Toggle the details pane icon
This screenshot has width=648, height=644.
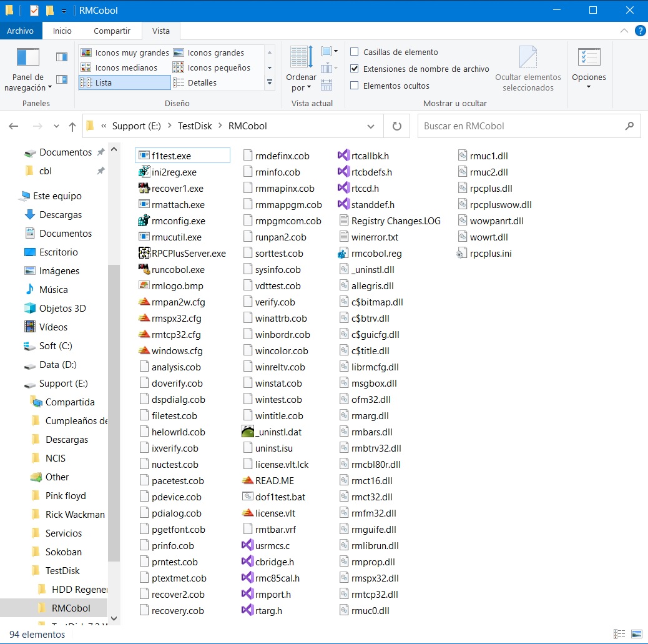62,79
